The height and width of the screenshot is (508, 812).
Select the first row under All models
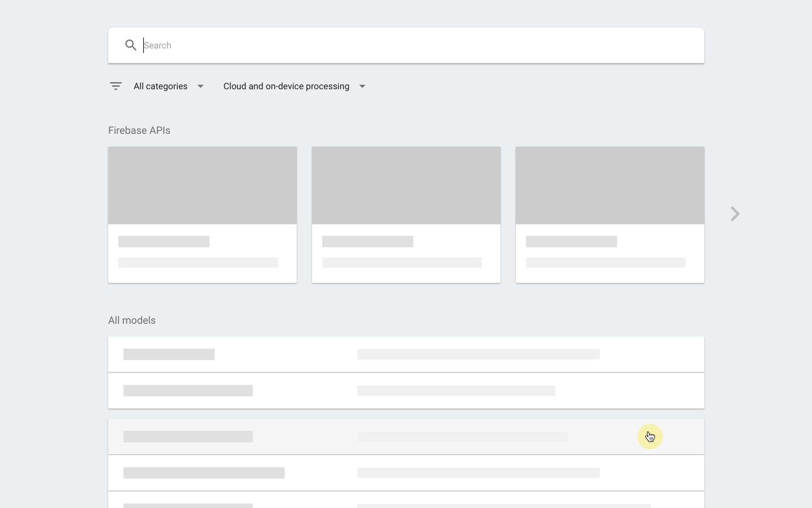point(406,354)
